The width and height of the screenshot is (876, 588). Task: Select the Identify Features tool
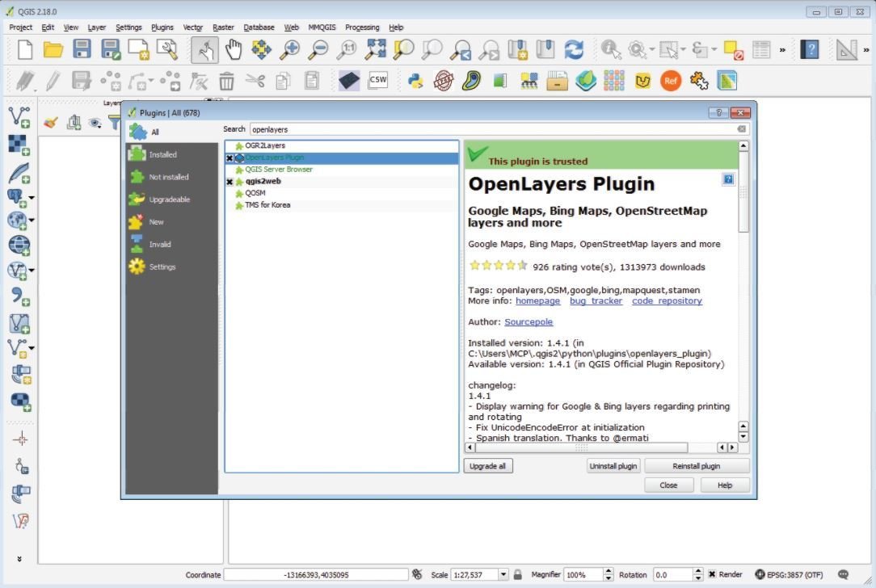[x=610, y=50]
